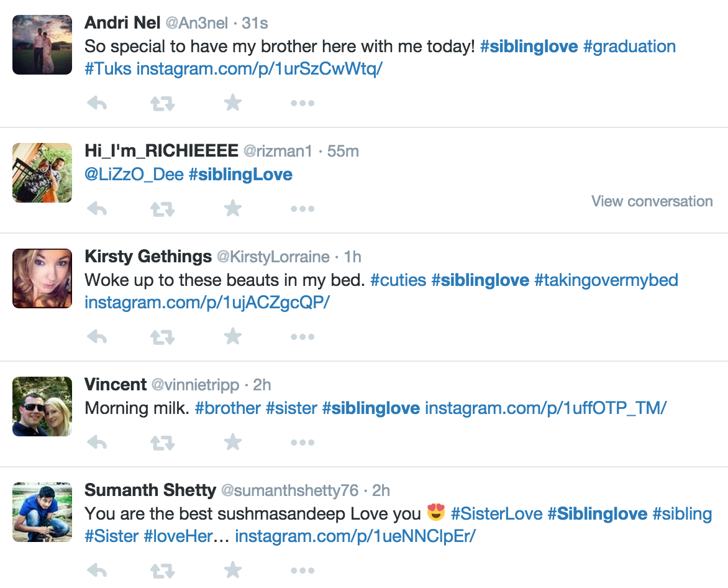The width and height of the screenshot is (728, 588).
Task: Open instagram.com/p/1uffOTP_TM/ link
Action: [x=546, y=408]
